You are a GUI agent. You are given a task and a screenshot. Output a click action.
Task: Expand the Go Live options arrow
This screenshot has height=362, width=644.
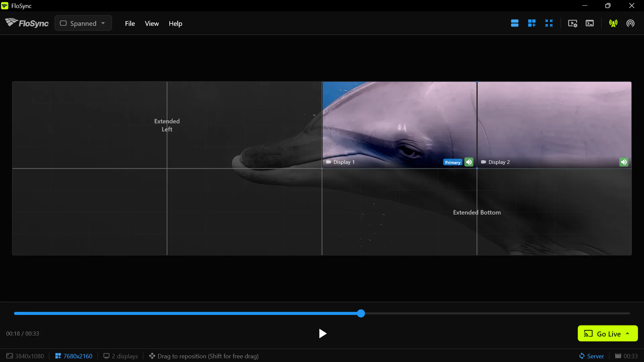(x=628, y=334)
